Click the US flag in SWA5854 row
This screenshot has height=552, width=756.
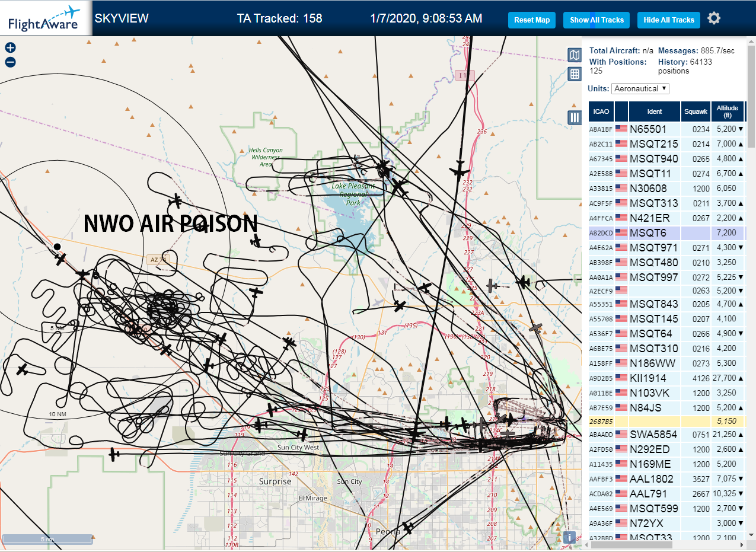pyautogui.click(x=621, y=435)
